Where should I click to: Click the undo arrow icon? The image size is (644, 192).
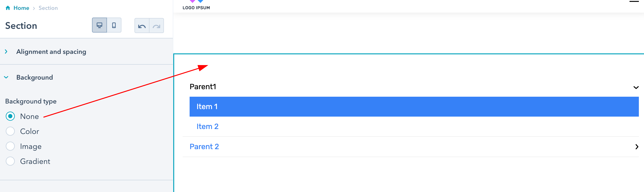(x=142, y=26)
